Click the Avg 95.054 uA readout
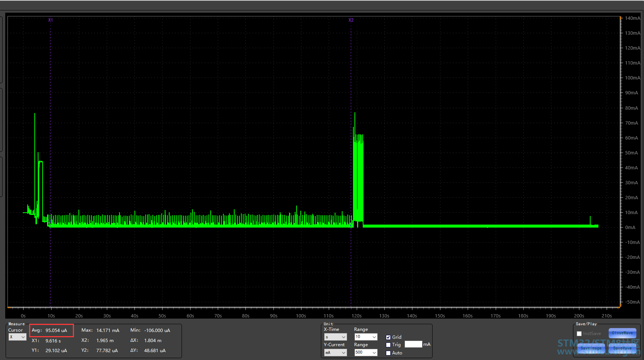Image resolution: width=644 pixels, height=360 pixels. [52, 331]
